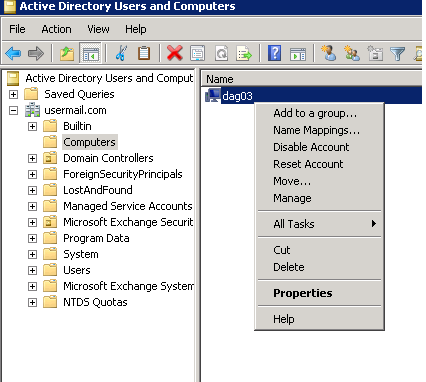Click the usermail.com domain icon
The width and height of the screenshot is (426, 382).
[x=33, y=110]
